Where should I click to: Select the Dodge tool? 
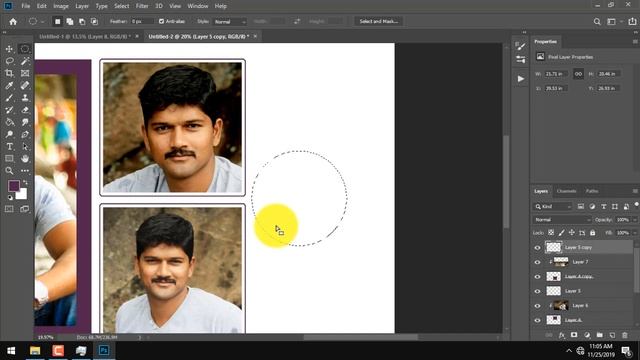(x=9, y=134)
